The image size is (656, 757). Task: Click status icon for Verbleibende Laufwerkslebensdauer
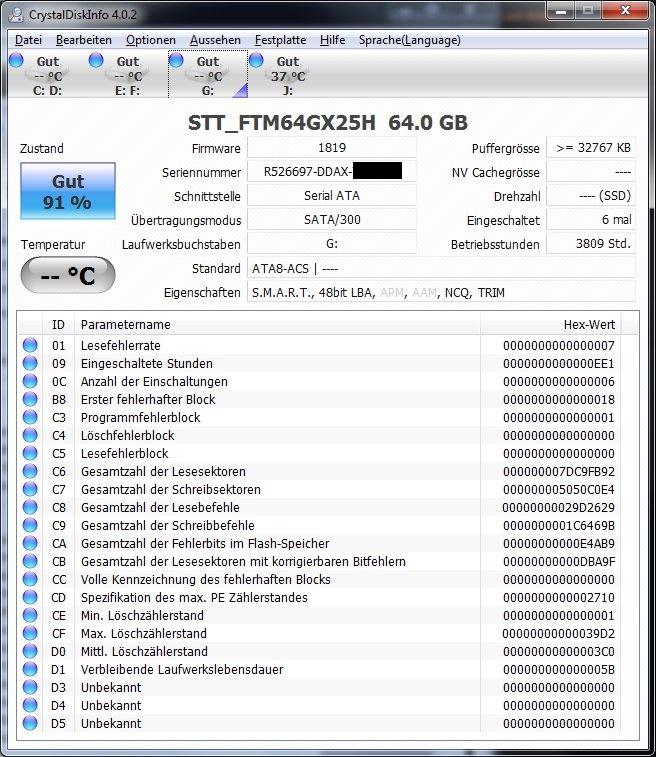[x=30, y=669]
